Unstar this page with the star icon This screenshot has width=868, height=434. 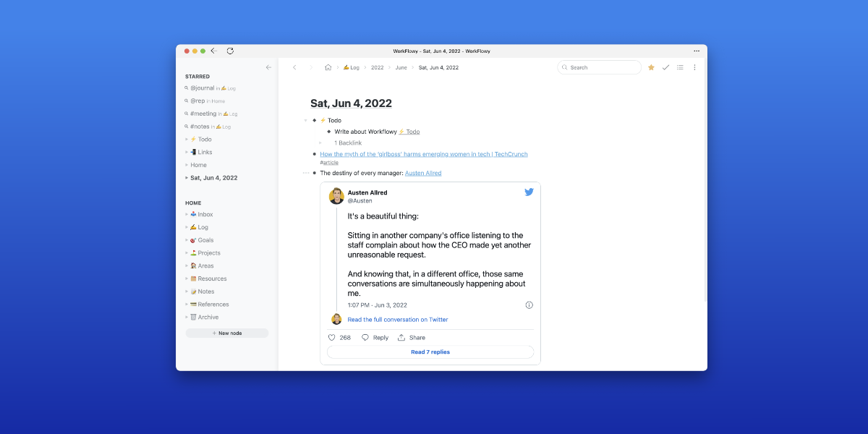point(651,67)
